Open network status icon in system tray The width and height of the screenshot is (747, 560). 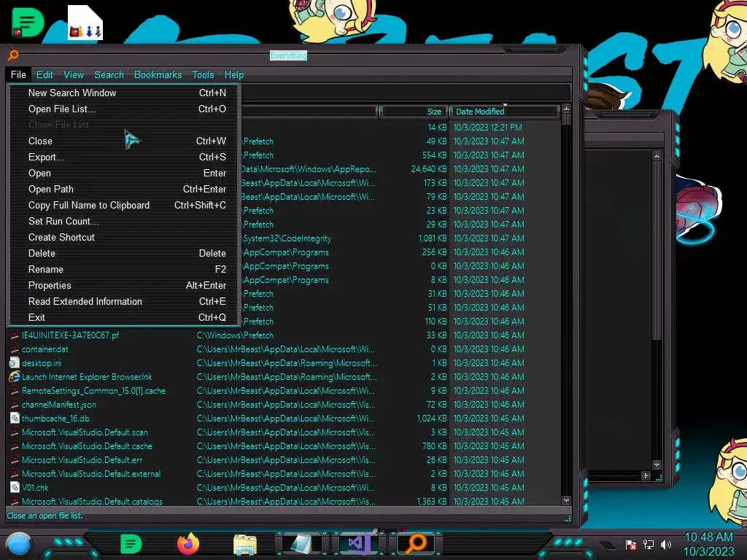pos(649,545)
